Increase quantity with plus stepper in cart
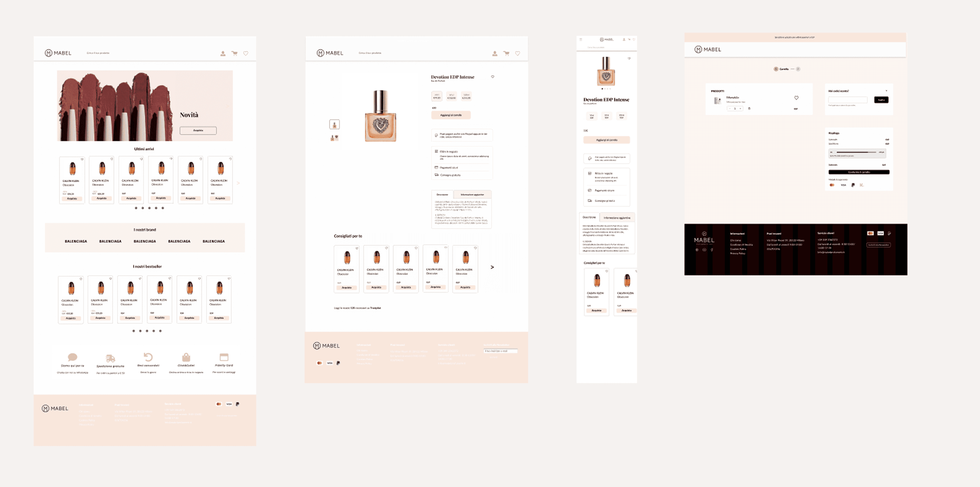980x487 pixels. tap(740, 109)
